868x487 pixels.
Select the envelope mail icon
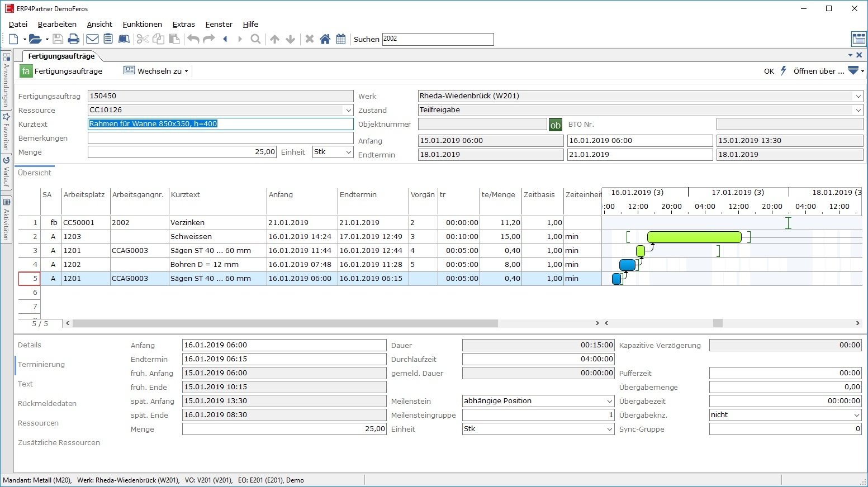click(x=92, y=39)
